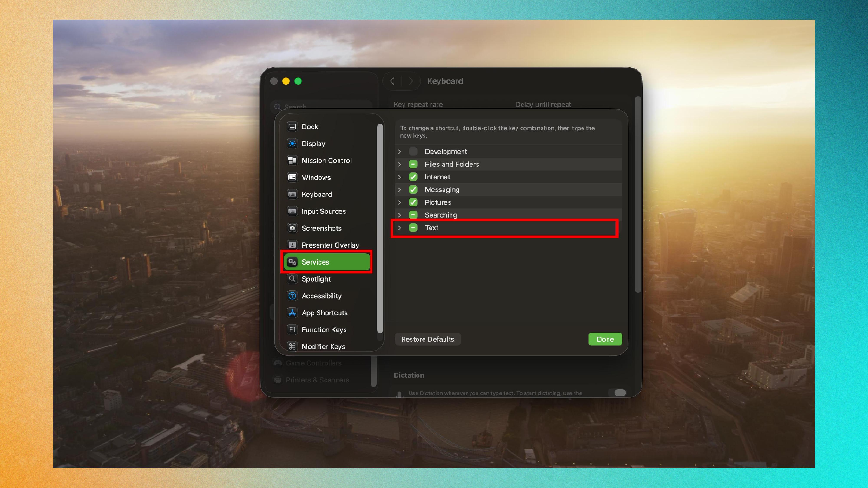Click the Restore Defaults button
The image size is (868, 488).
pyautogui.click(x=427, y=339)
